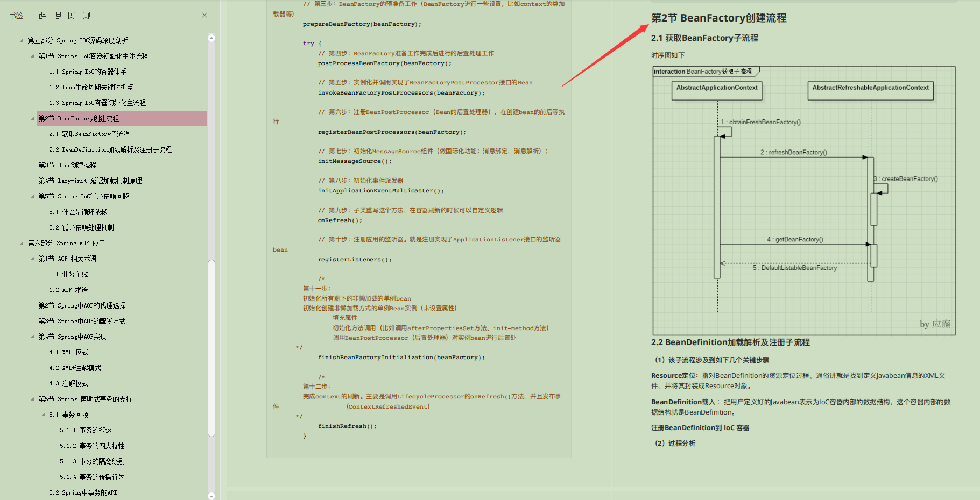980x500 pixels.
Task: Go to bookmark 4.3 注解模式
Action: click(x=68, y=383)
